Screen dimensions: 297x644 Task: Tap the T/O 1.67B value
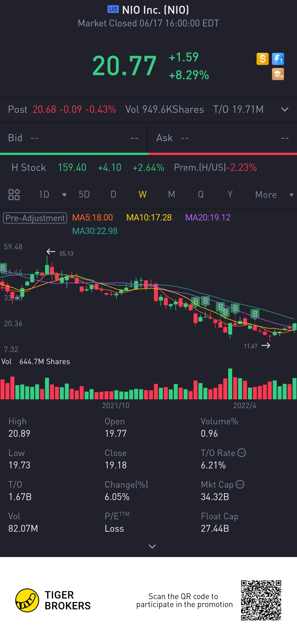[x=20, y=497]
